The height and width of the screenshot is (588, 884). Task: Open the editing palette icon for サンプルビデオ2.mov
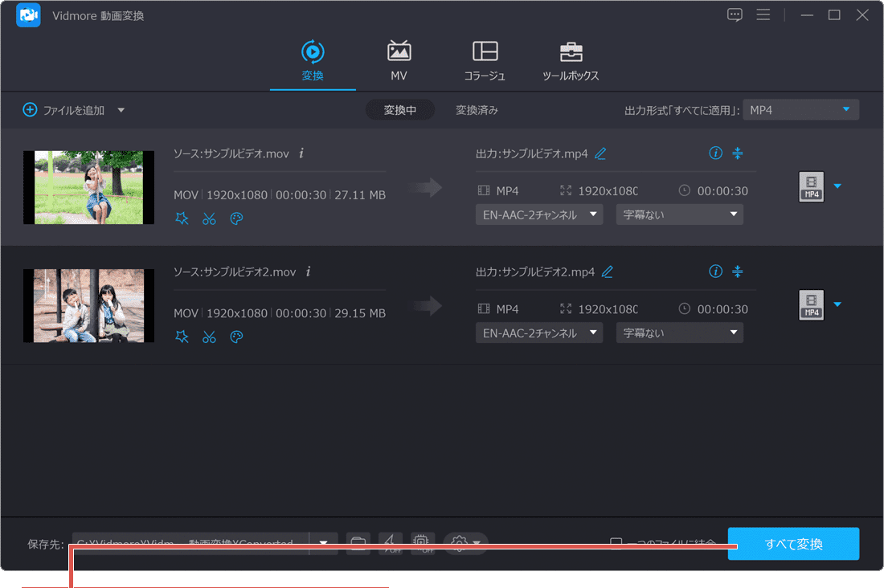tap(236, 337)
